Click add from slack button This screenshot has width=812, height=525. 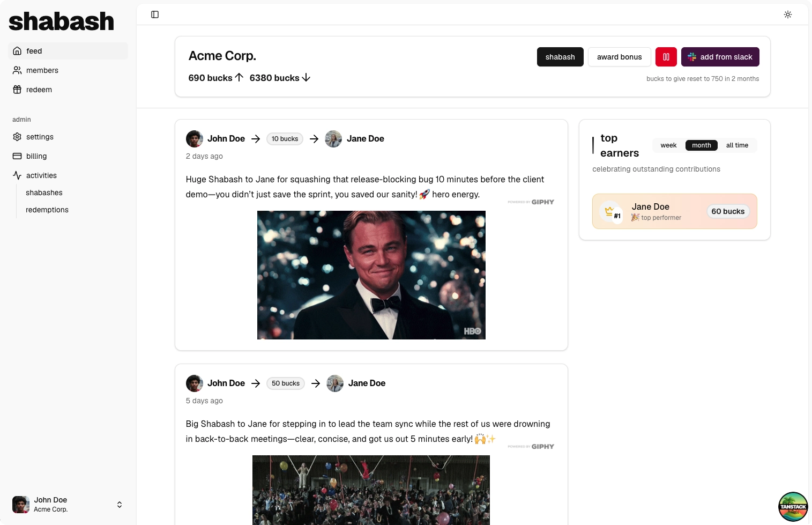tap(720, 57)
